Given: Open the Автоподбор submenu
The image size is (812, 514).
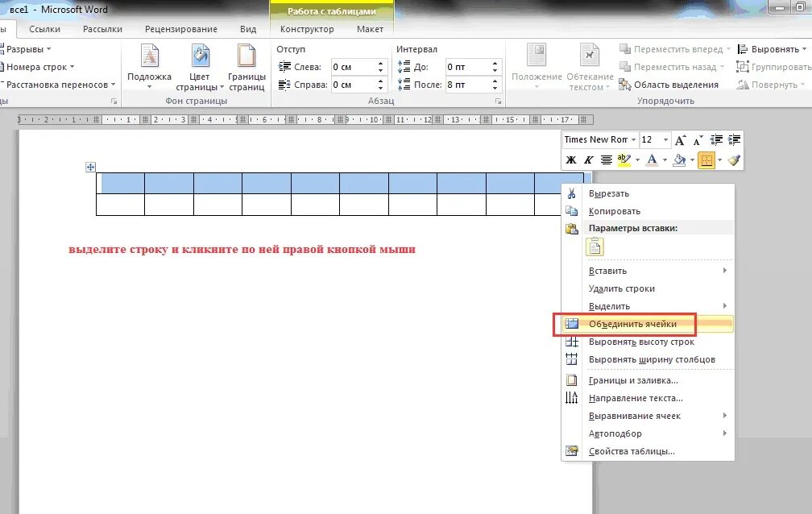Looking at the screenshot, I should click(x=648, y=433).
